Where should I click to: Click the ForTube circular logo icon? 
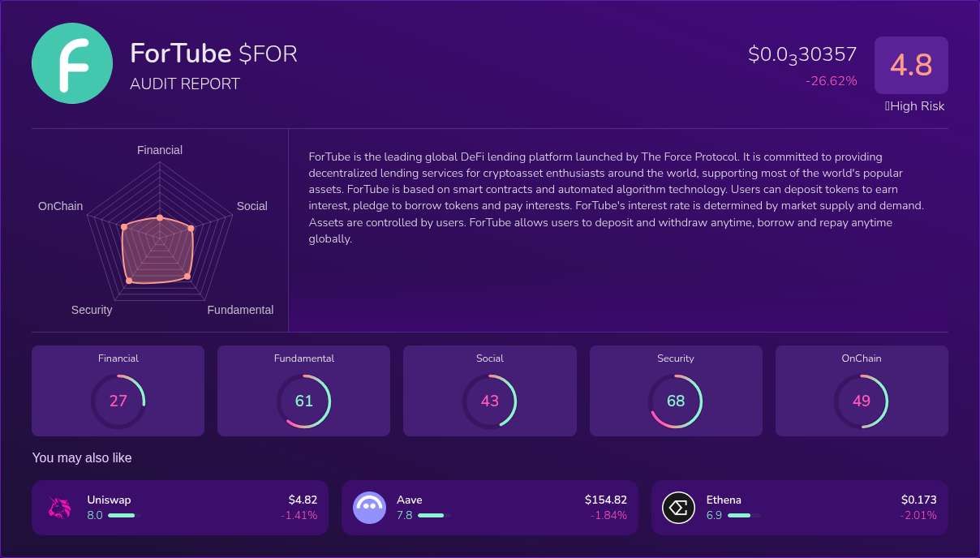[x=72, y=62]
